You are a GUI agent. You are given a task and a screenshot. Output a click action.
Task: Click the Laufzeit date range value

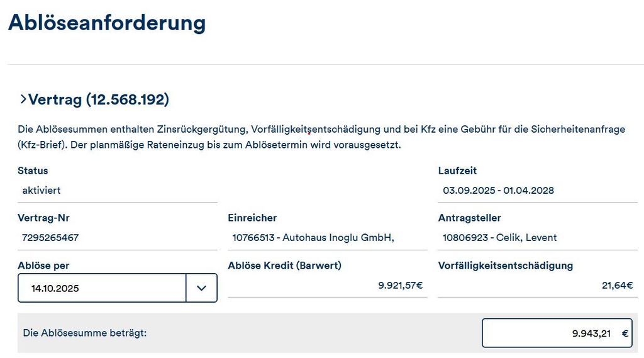point(498,190)
